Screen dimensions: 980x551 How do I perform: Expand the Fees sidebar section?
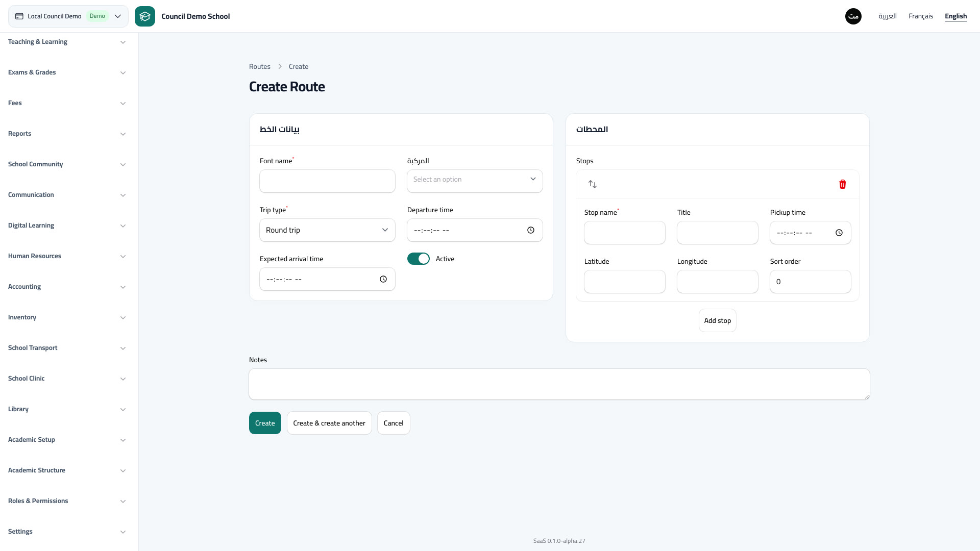click(66, 103)
